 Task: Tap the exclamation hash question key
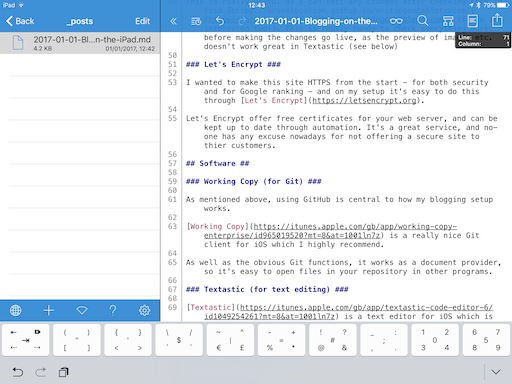pyautogui.click(x=333, y=340)
